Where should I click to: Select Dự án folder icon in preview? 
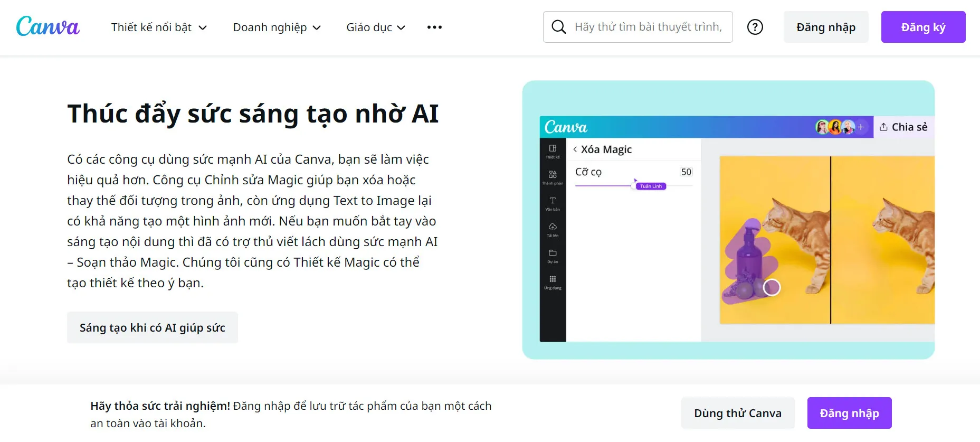[x=553, y=256]
